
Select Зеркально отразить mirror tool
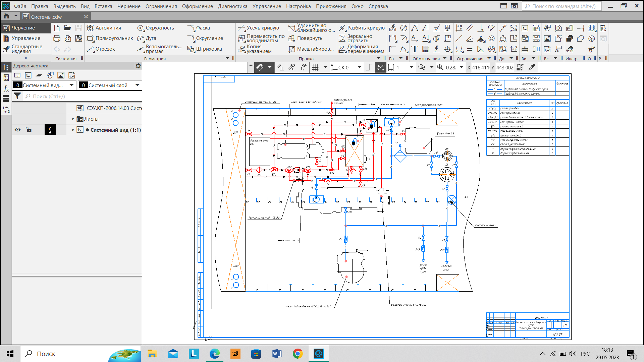[x=356, y=38]
